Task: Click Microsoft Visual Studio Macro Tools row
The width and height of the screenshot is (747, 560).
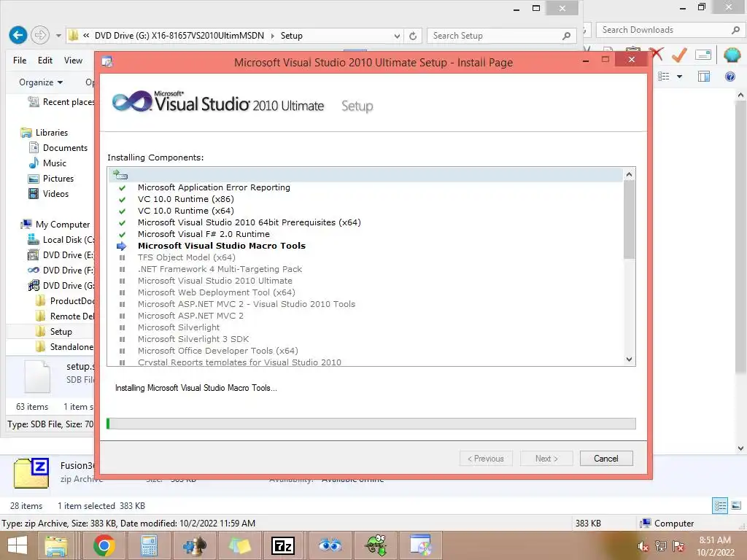Action: pyautogui.click(x=222, y=246)
